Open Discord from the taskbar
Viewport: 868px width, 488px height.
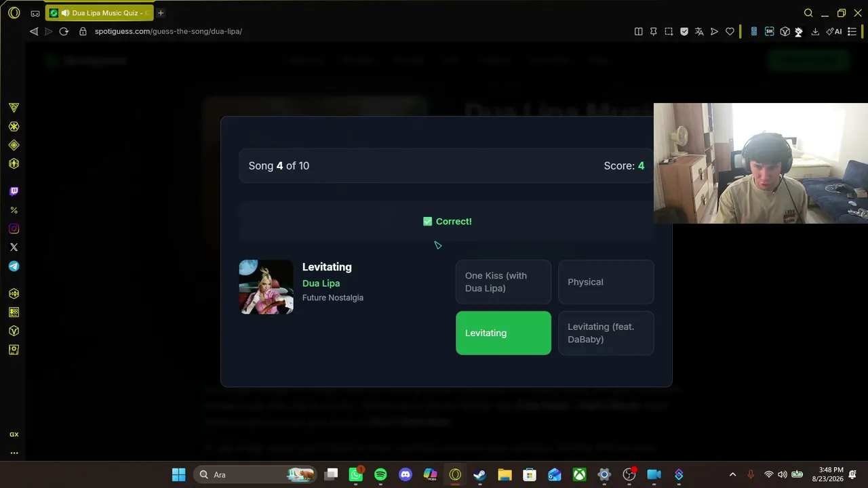(406, 474)
